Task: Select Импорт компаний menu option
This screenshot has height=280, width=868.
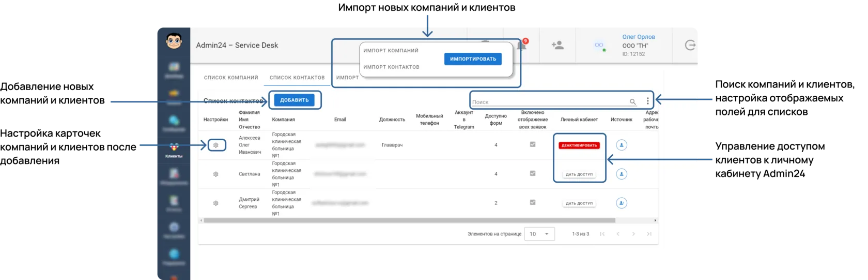Action: click(x=391, y=51)
